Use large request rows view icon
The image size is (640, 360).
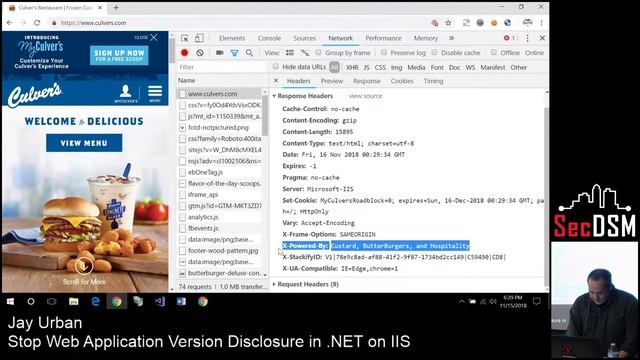coord(290,53)
